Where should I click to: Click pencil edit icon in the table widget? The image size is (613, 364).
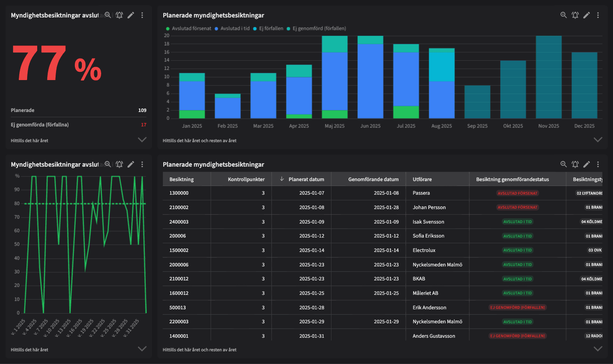click(x=587, y=164)
